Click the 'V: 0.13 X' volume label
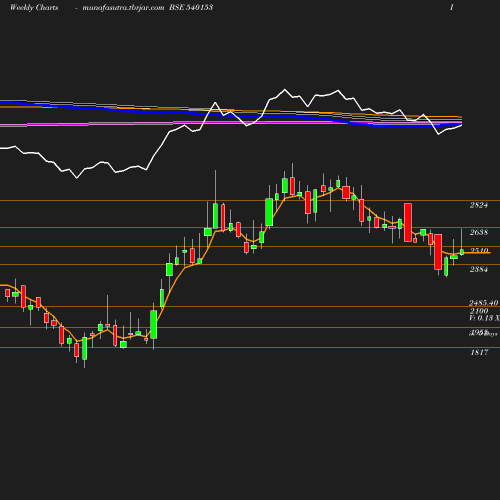The height and width of the screenshot is (500, 500). pos(484,318)
